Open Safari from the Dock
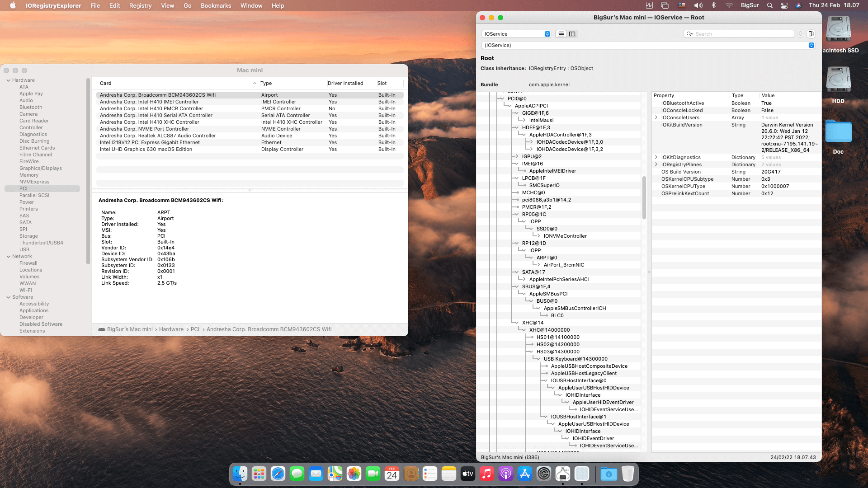 pyautogui.click(x=278, y=474)
